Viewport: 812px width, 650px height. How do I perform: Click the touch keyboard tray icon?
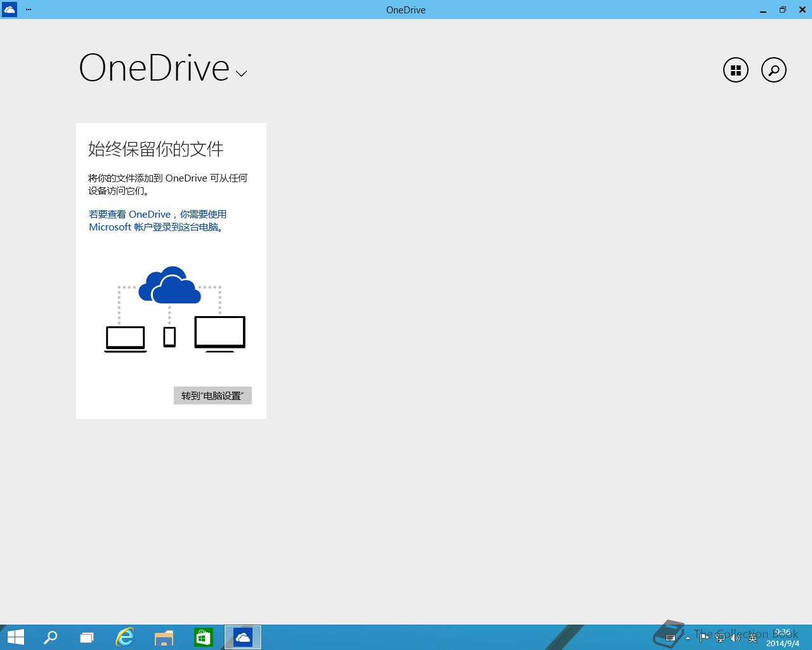pyautogui.click(x=670, y=638)
